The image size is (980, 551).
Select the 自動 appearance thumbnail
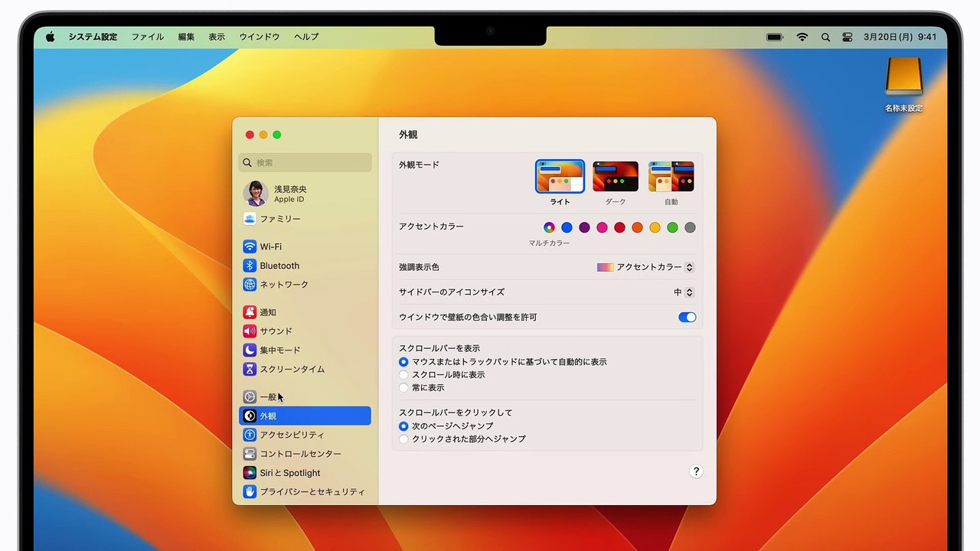tap(671, 177)
